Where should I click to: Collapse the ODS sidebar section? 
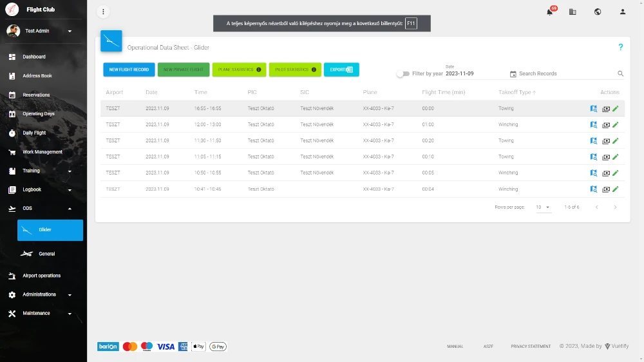point(70,209)
